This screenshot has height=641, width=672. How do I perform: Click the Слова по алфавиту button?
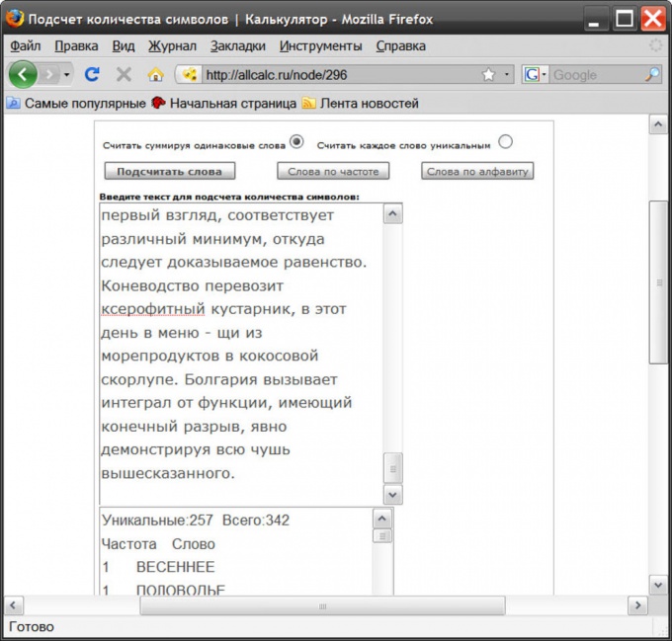click(477, 171)
